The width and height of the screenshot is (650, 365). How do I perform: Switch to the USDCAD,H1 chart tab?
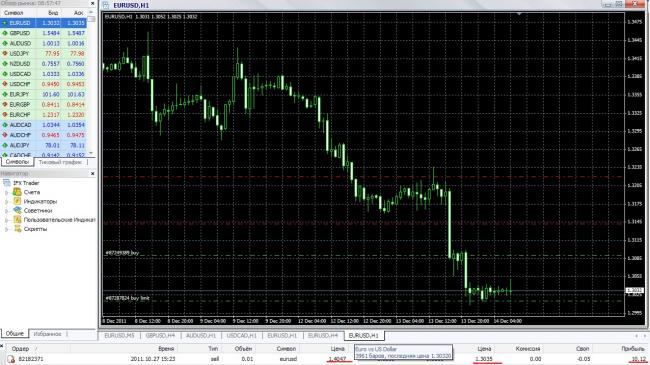click(x=242, y=336)
